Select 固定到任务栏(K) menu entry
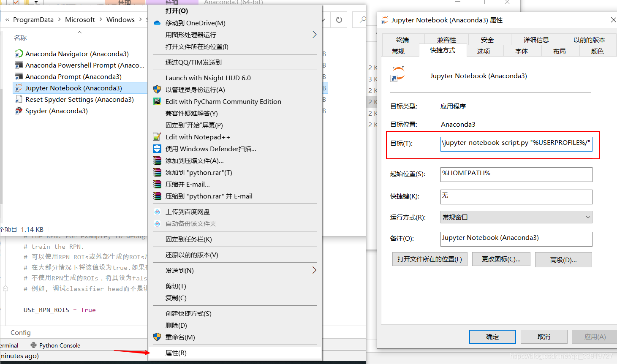This screenshot has width=617, height=364. (235, 239)
